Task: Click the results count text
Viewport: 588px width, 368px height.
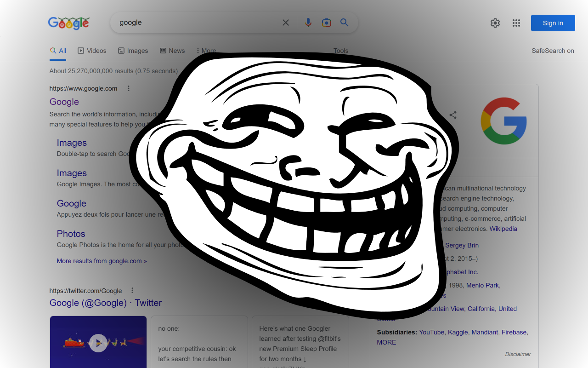Action: pyautogui.click(x=113, y=71)
